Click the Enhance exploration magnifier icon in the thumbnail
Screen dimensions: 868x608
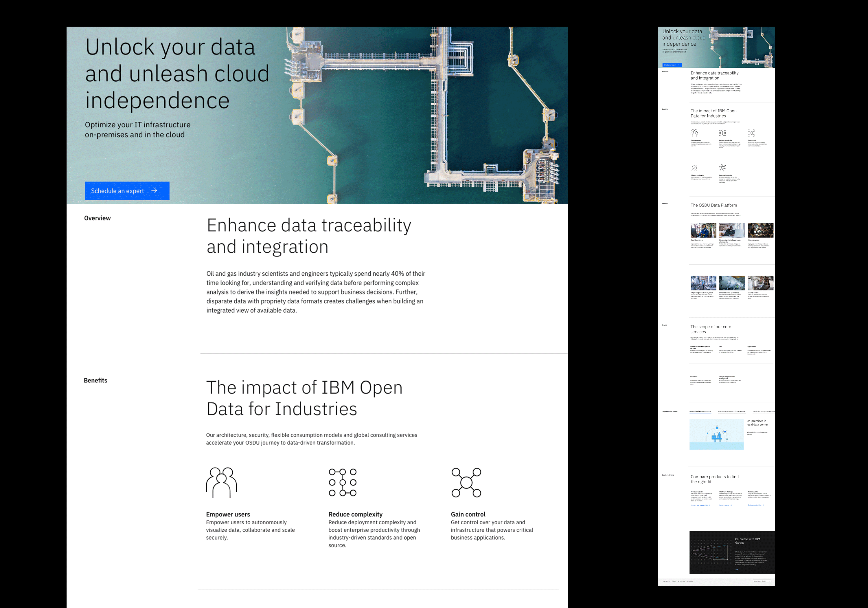694,168
